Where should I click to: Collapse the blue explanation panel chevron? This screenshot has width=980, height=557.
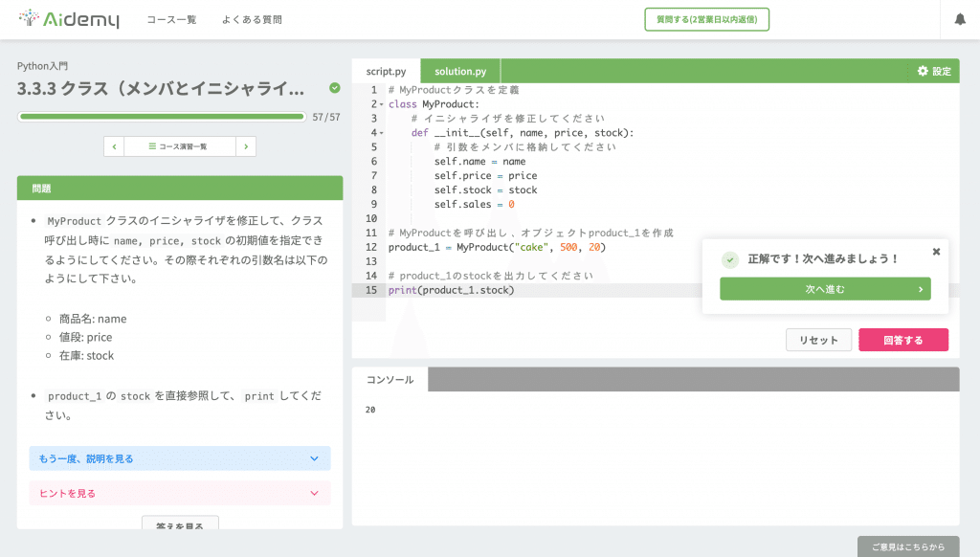click(x=314, y=458)
